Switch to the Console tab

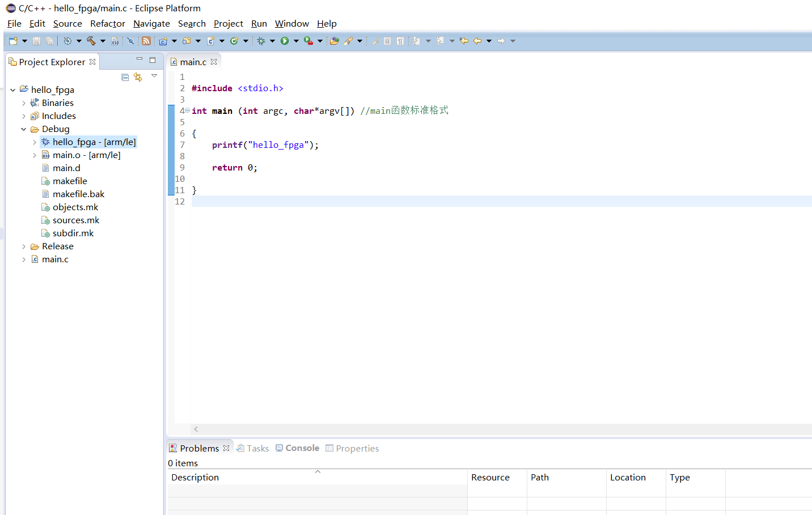(x=302, y=448)
